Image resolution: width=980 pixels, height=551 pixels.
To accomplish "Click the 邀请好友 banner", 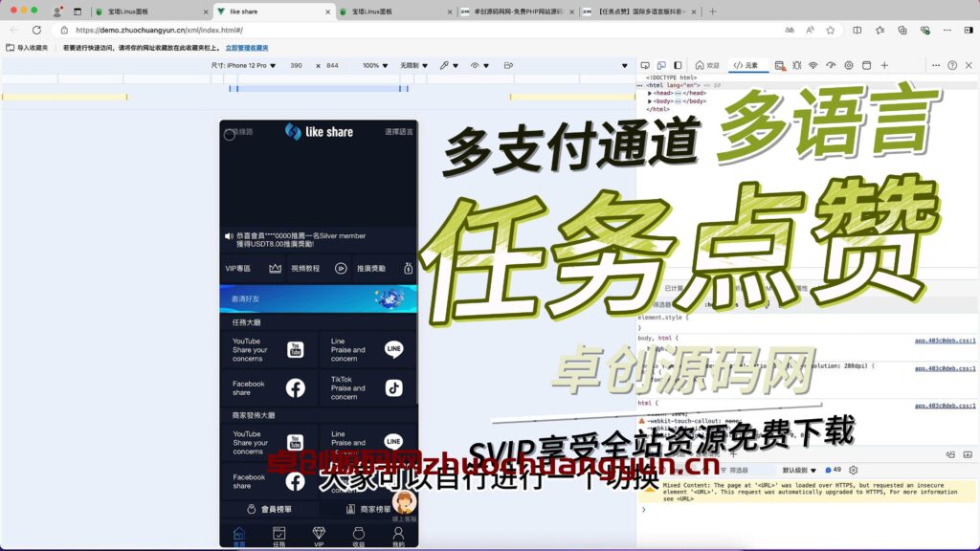I will (318, 298).
